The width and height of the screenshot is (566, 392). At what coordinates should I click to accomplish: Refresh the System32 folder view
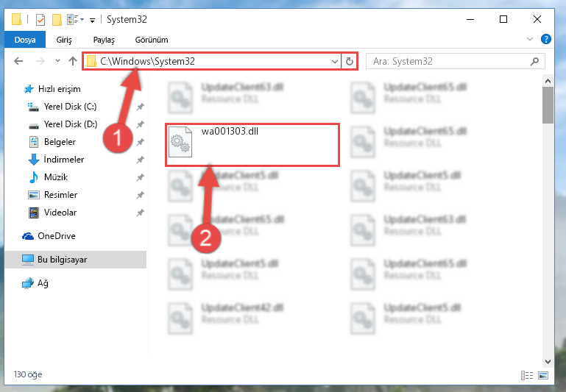[x=349, y=61]
